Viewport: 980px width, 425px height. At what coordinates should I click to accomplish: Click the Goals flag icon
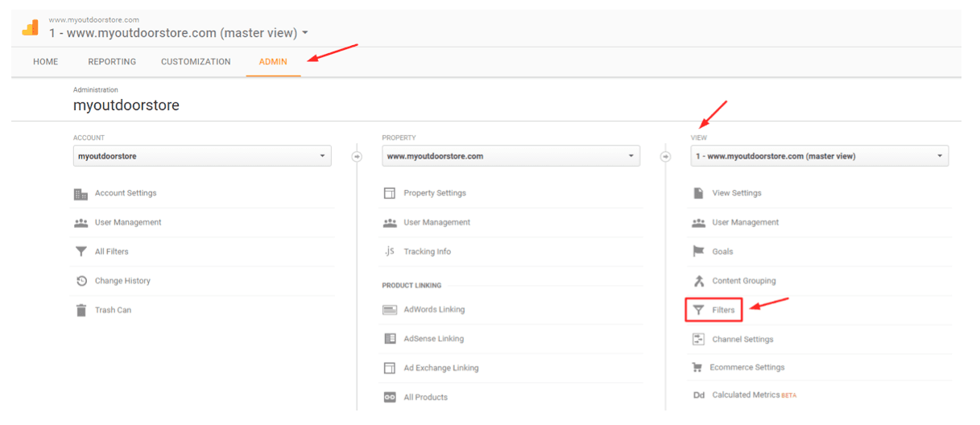click(698, 252)
